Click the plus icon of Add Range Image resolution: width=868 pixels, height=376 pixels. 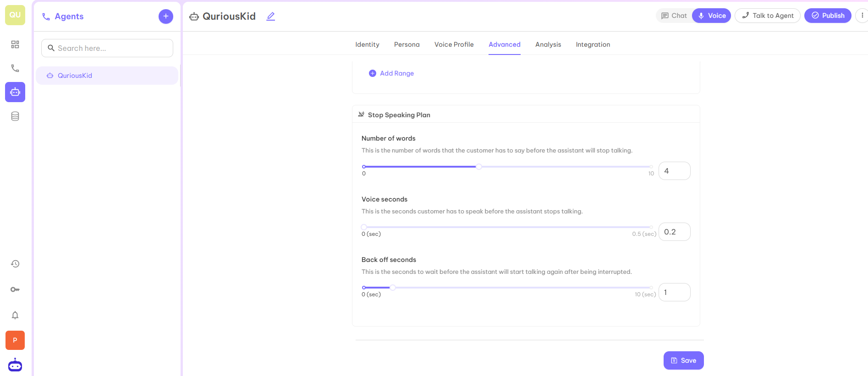[x=373, y=73]
